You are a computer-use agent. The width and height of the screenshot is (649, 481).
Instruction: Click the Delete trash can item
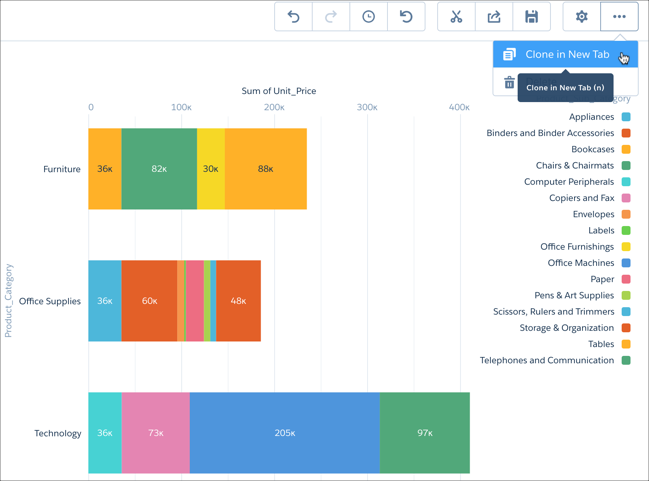point(509,82)
